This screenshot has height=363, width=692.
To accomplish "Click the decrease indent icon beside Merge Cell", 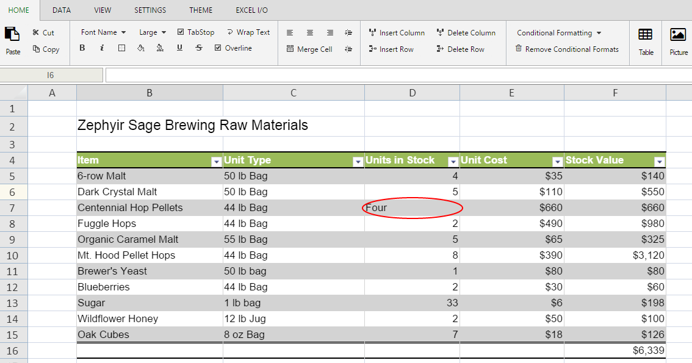I will [349, 49].
